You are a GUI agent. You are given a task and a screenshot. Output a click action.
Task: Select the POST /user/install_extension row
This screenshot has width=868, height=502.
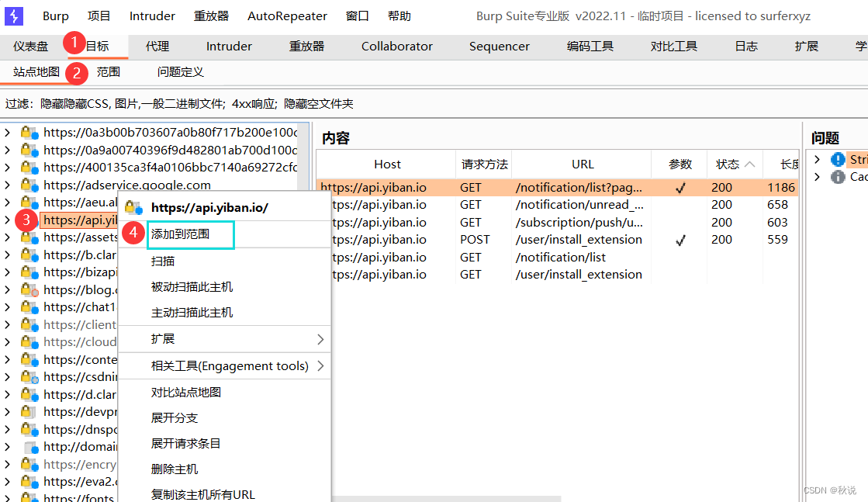[x=557, y=240]
